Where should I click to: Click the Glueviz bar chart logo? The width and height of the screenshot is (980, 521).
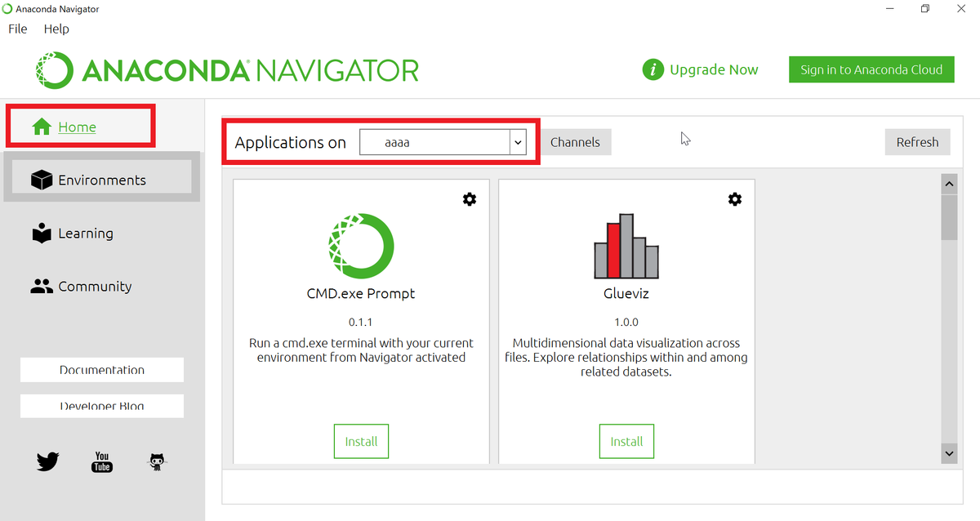626,246
